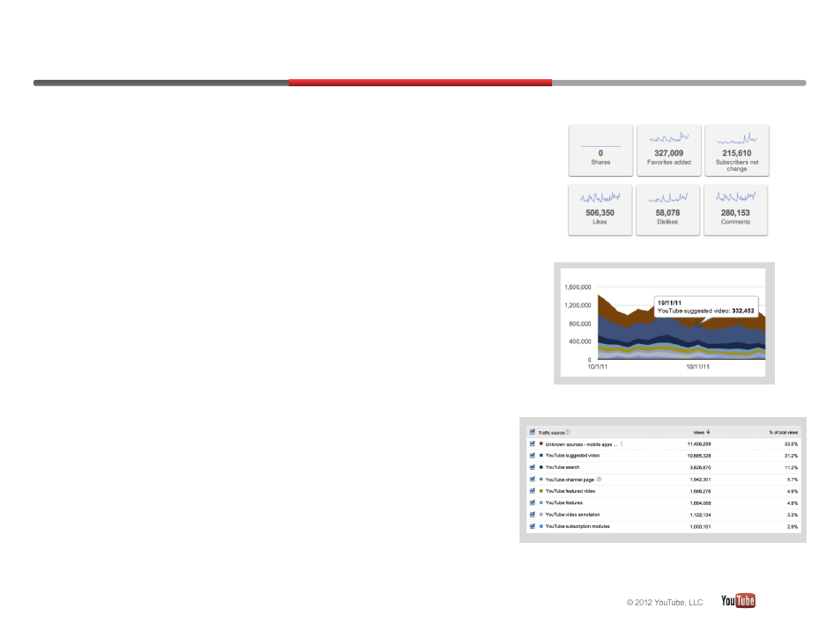Open the Dislikes metric card
840x630 pixels.
[667, 209]
